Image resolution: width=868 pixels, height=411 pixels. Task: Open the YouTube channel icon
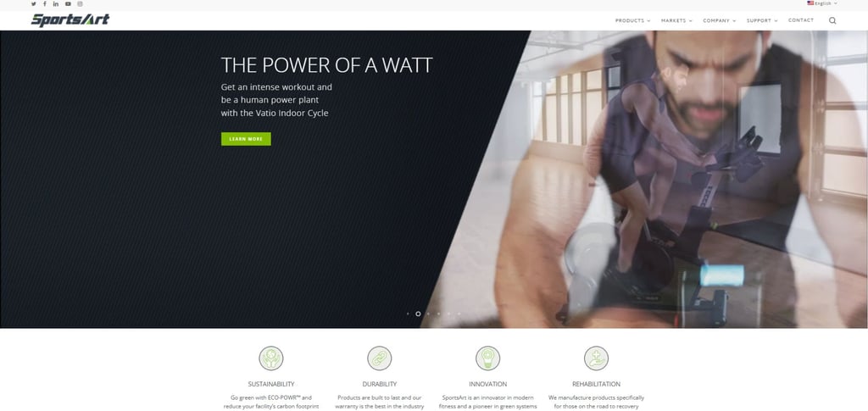click(x=68, y=4)
